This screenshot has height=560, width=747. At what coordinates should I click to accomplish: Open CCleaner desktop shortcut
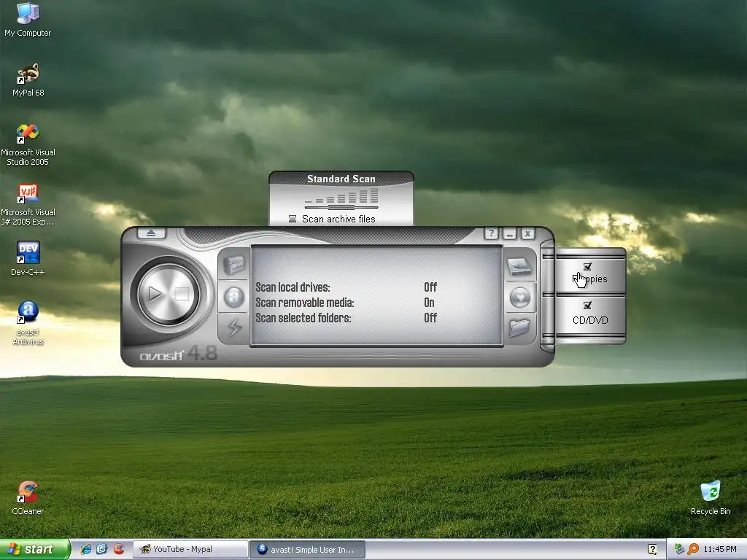coord(28,498)
